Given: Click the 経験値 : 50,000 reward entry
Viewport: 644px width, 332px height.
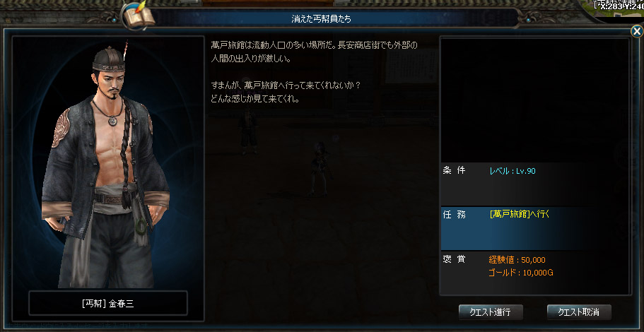Looking at the screenshot, I should [x=517, y=260].
